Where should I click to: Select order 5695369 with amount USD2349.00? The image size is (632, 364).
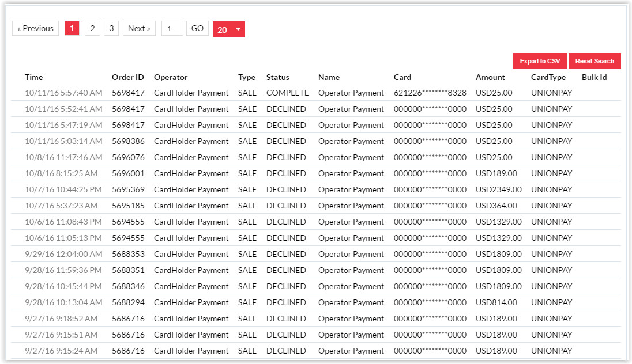click(316, 189)
